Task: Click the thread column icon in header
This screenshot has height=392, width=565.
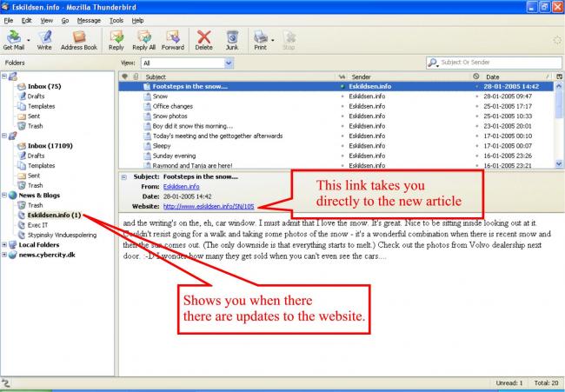Action: pyautogui.click(x=125, y=76)
